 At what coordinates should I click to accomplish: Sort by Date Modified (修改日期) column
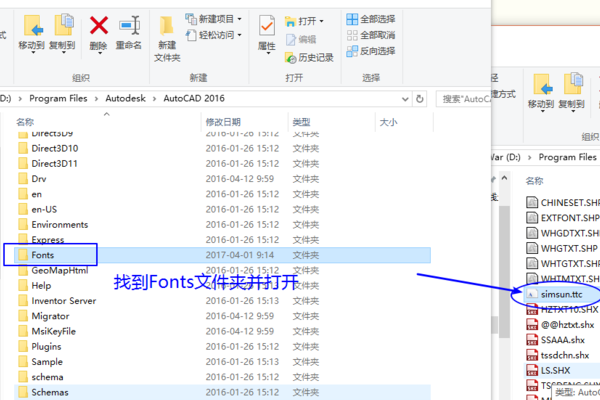coord(223,122)
